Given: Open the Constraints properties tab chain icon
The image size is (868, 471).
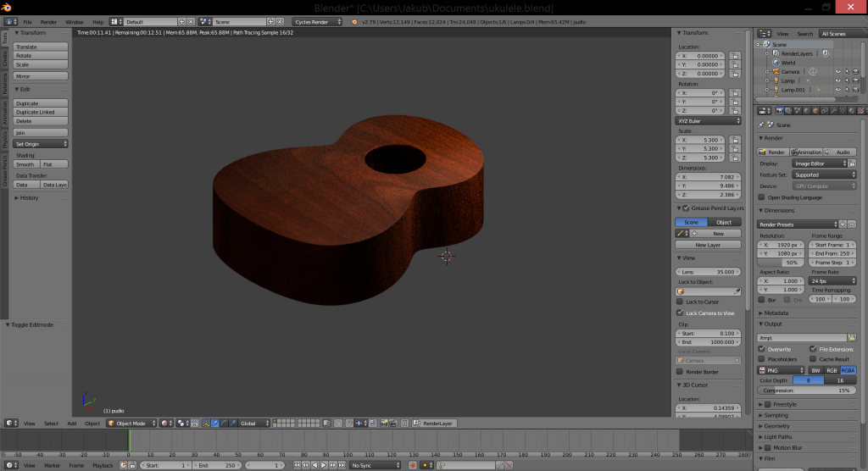Looking at the screenshot, I should [x=825, y=111].
